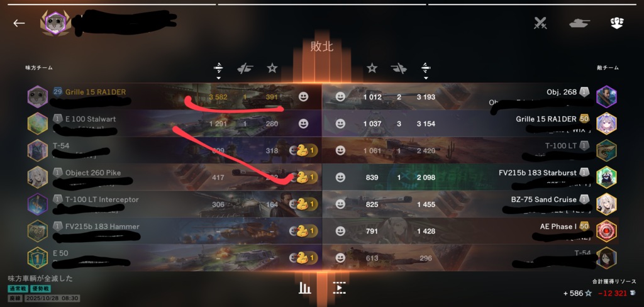Open BZ-75 Sand Cruise player avatar
The height and width of the screenshot is (307, 644).
607,204
